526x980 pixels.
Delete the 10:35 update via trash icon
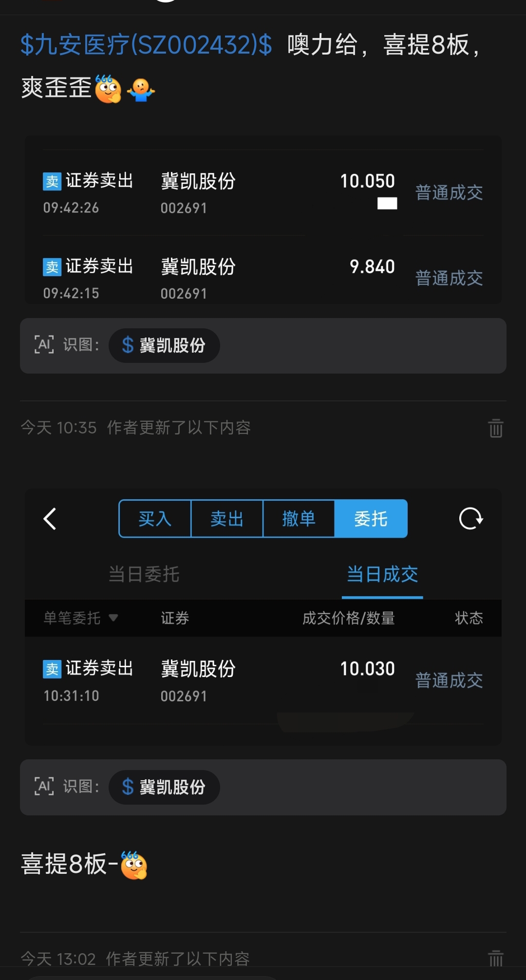click(496, 428)
